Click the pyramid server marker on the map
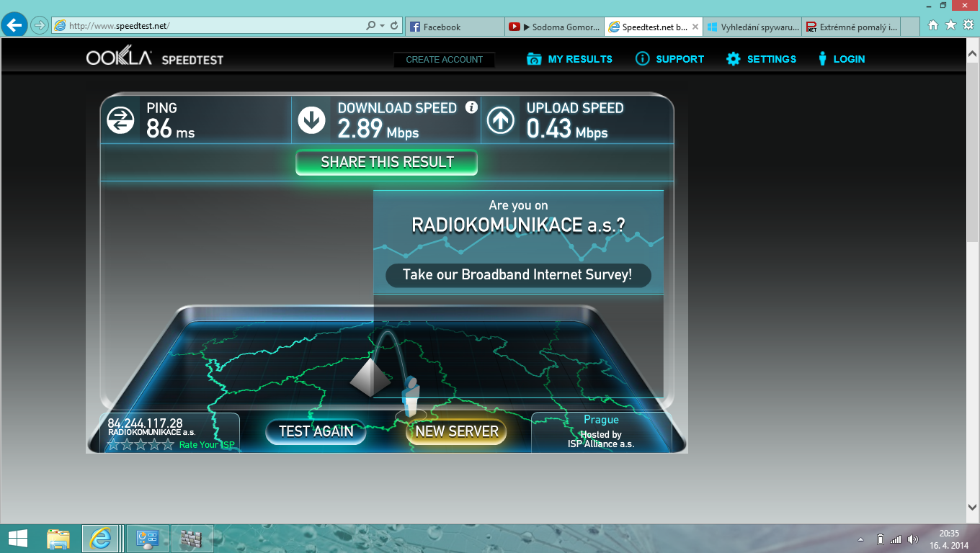 pyautogui.click(x=370, y=377)
